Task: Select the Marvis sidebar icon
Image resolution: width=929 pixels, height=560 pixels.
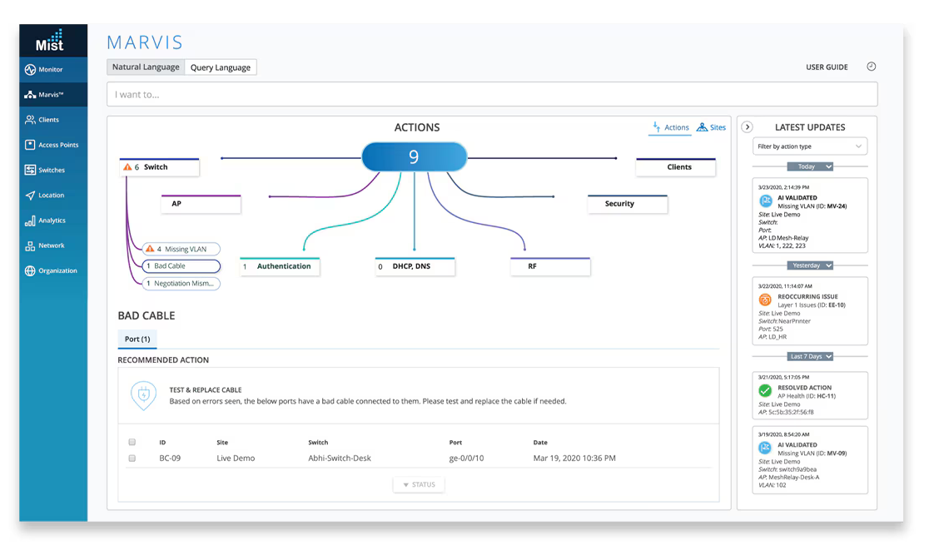Action: click(x=30, y=95)
